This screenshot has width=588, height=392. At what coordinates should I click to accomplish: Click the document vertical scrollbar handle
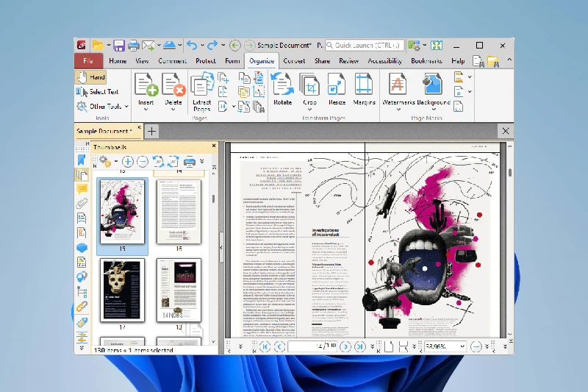pyautogui.click(x=510, y=173)
